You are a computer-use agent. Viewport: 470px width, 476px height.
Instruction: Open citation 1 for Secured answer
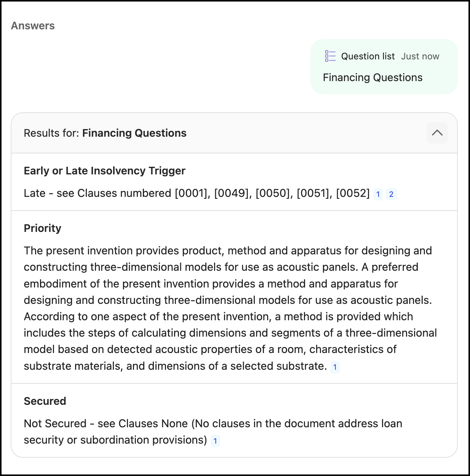tap(215, 441)
